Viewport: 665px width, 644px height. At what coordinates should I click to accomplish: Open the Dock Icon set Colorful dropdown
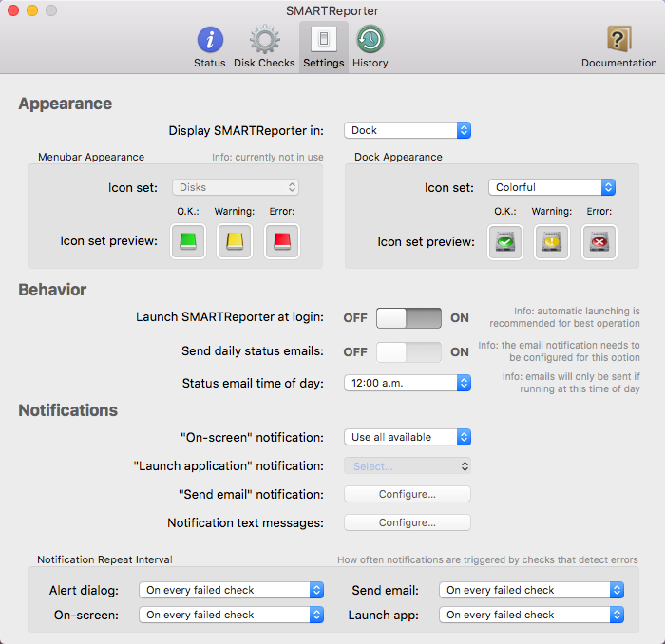[x=552, y=187]
